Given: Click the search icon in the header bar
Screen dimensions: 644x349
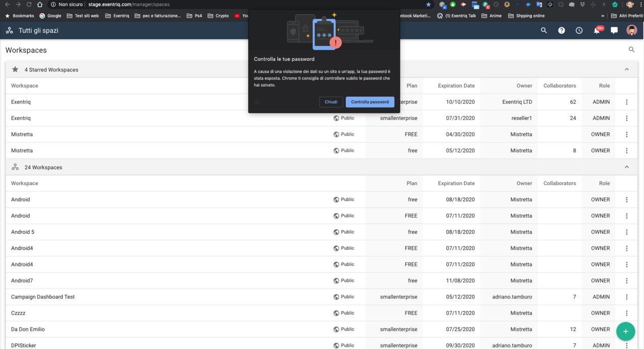Looking at the screenshot, I should (543, 31).
